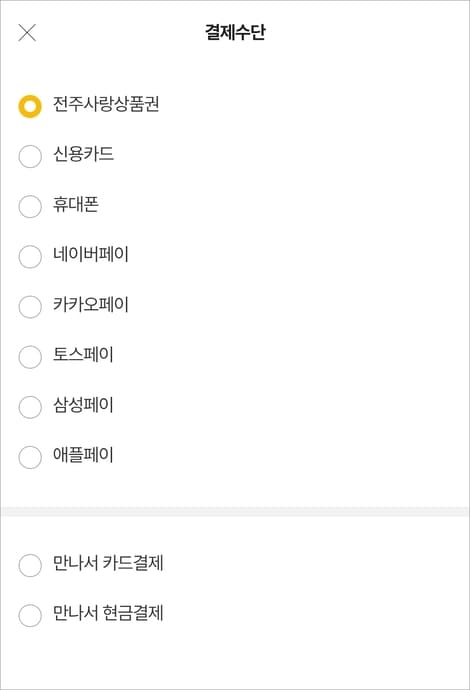
Task: Tap the 만나서 현금결제 label text
Action: tap(108, 613)
